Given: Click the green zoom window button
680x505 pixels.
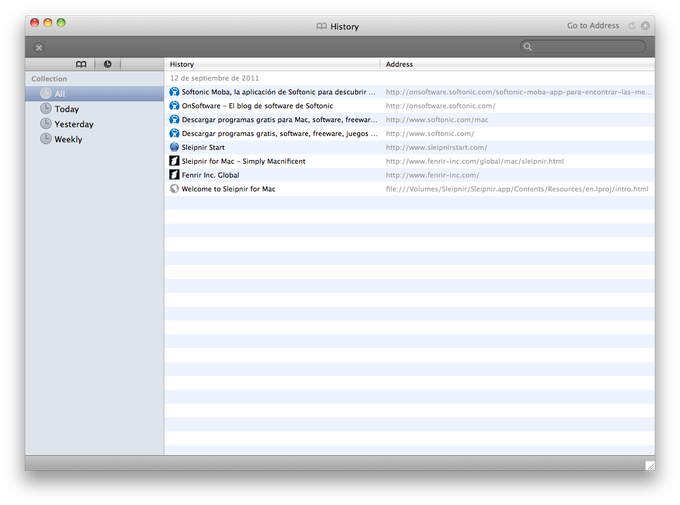Looking at the screenshot, I should (x=61, y=23).
